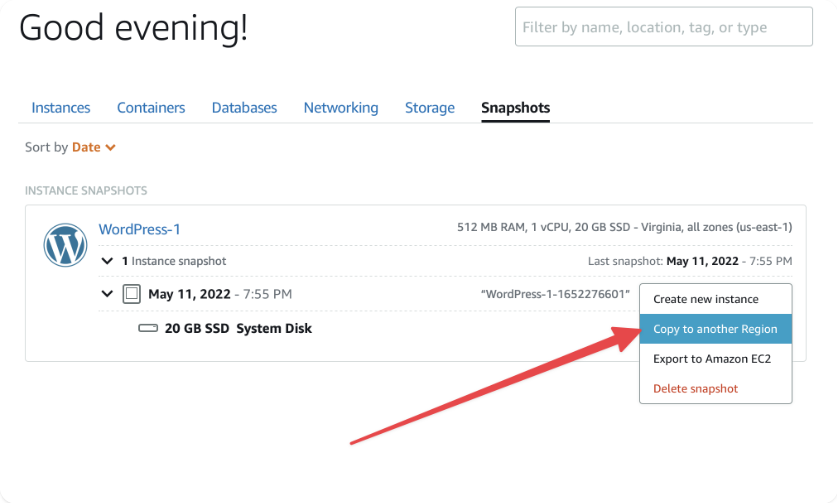Image resolution: width=837 pixels, height=503 pixels.
Task: Click the snapshot name "WordPress-1-1652276601"
Action: [x=555, y=294]
